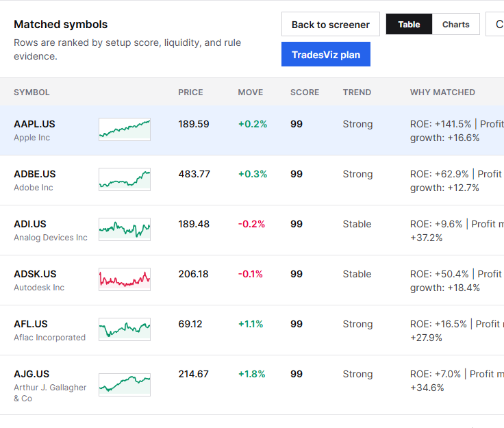
Task: Click the -0.1% move value
Action: coord(251,274)
